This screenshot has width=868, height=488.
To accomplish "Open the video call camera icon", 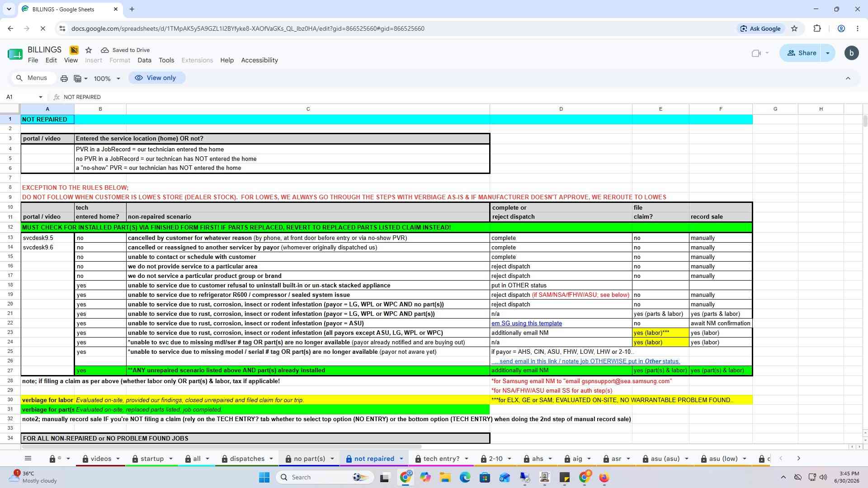I will (x=756, y=53).
